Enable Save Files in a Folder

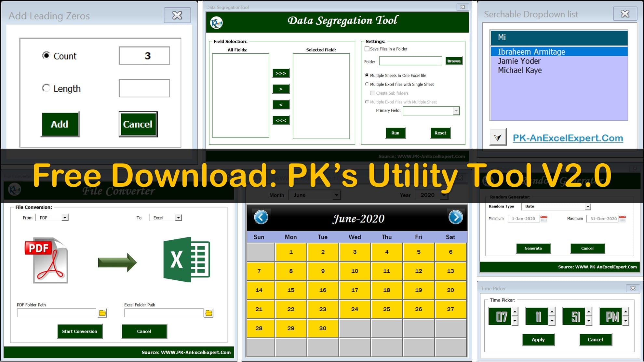367,49
